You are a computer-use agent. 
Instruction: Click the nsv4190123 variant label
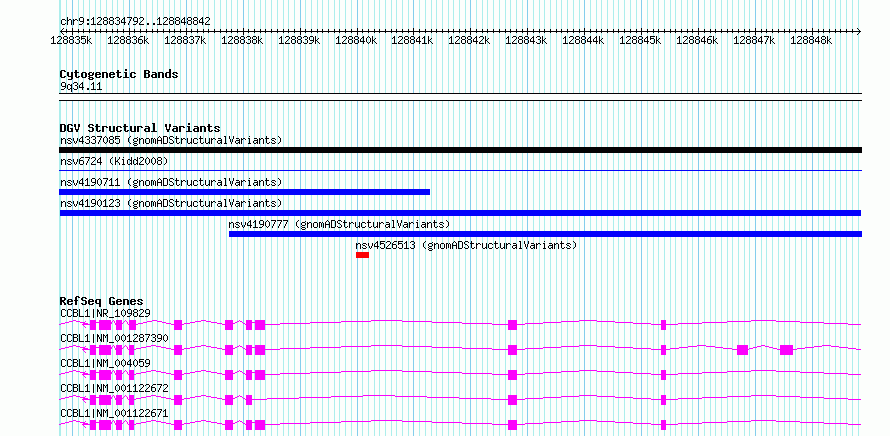pyautogui.click(x=171, y=203)
